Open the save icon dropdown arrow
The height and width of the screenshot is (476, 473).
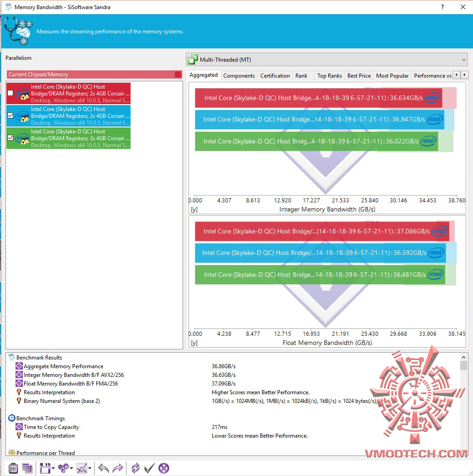tap(53, 468)
